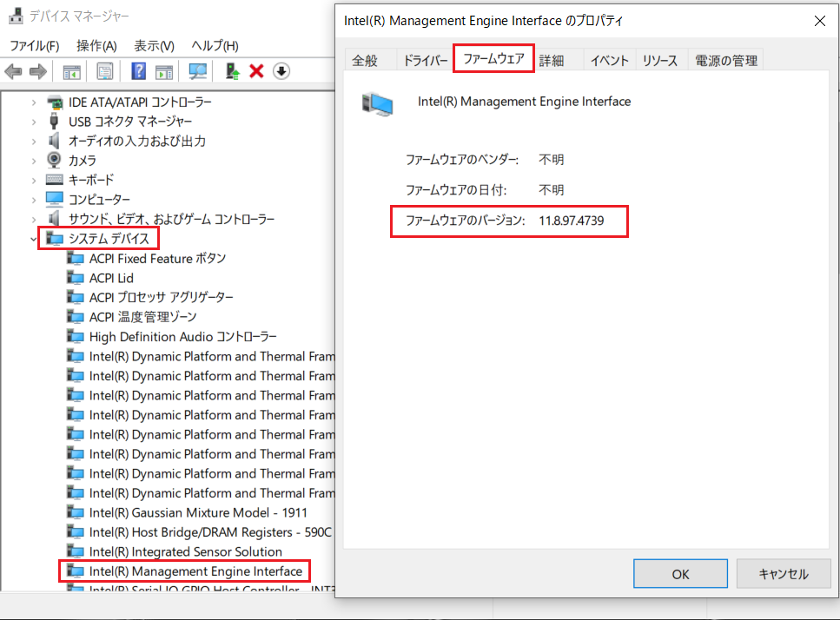The height and width of the screenshot is (620, 840).
Task: Open Properties via the toolbar sheet icon
Action: pos(105,71)
